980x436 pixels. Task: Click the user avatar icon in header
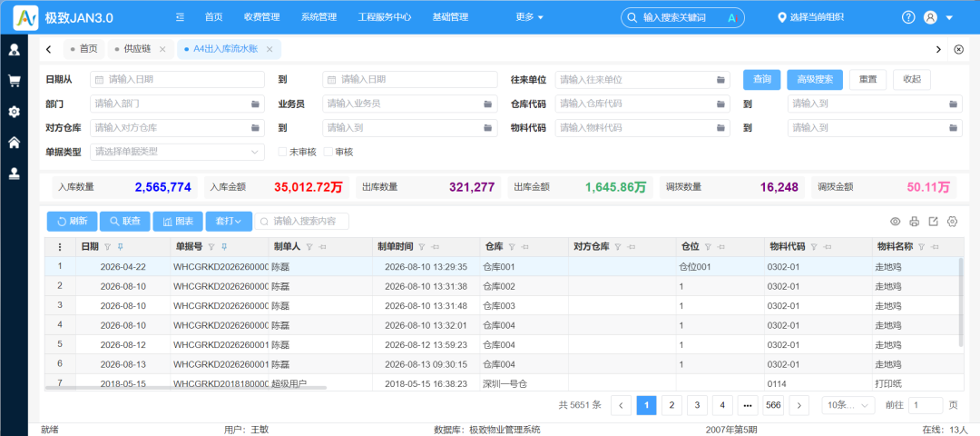(x=930, y=17)
